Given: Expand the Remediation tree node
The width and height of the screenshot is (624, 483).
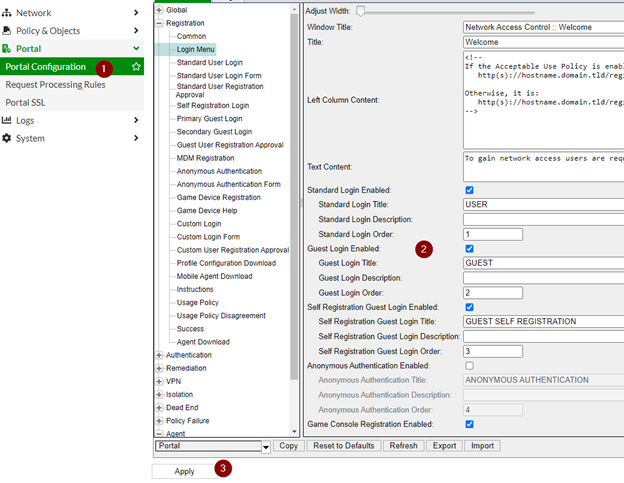Looking at the screenshot, I should click(x=159, y=368).
